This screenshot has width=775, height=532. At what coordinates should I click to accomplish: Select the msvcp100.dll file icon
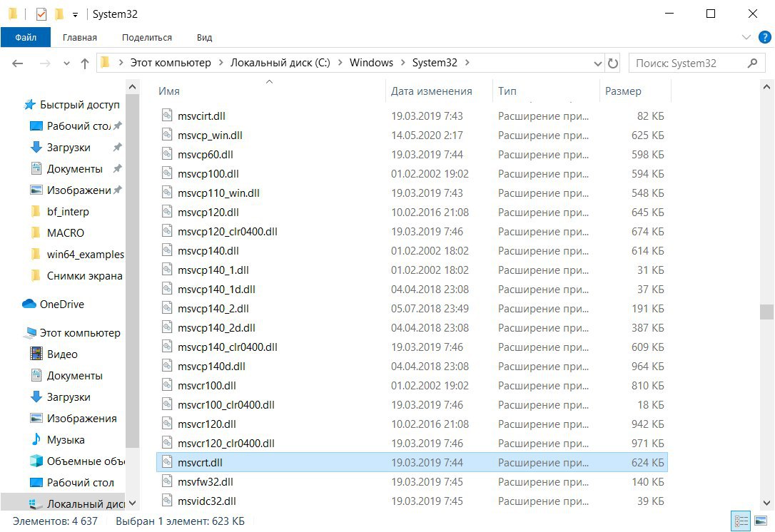tap(167, 173)
